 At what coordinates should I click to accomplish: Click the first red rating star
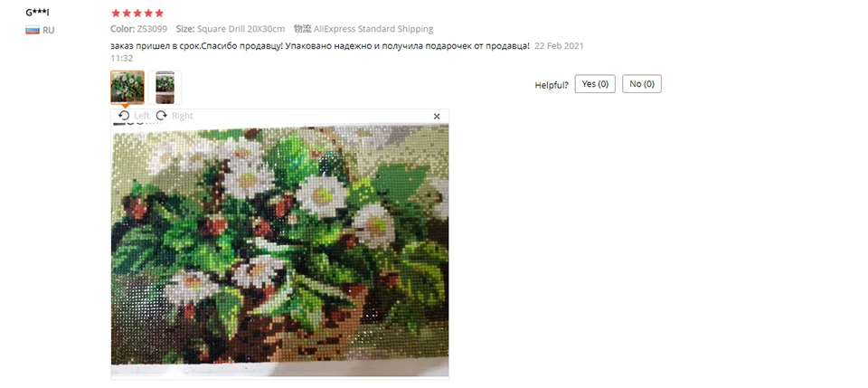[x=116, y=13]
